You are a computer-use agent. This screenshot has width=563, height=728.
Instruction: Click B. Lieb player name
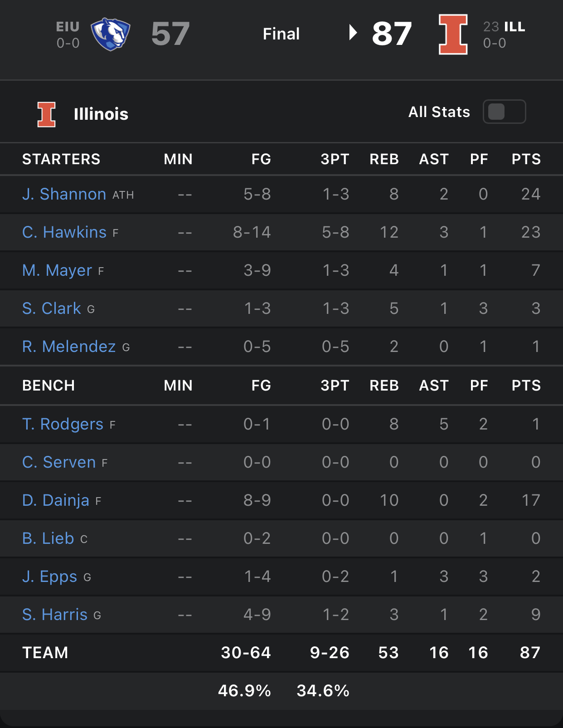click(x=48, y=538)
